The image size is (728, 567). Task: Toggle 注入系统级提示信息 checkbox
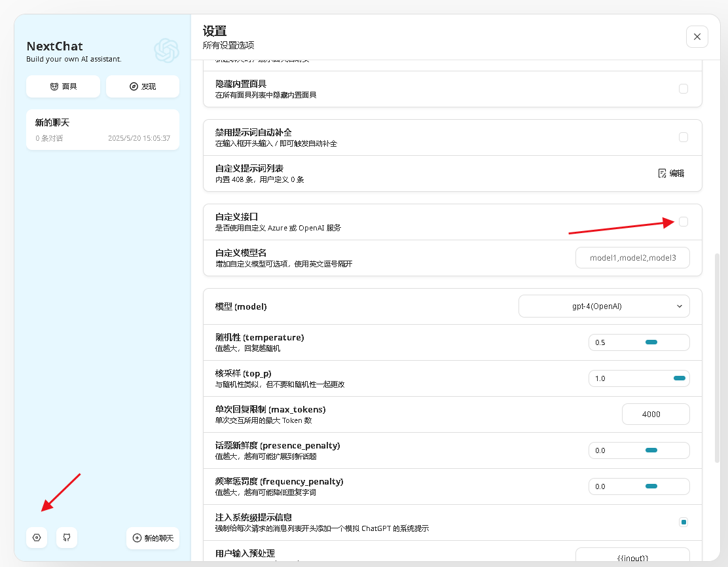pos(683,522)
